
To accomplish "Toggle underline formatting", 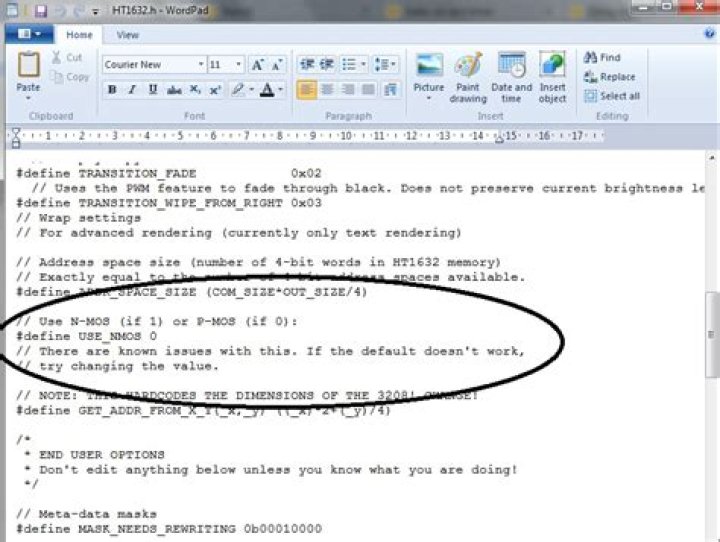I will click(x=153, y=90).
